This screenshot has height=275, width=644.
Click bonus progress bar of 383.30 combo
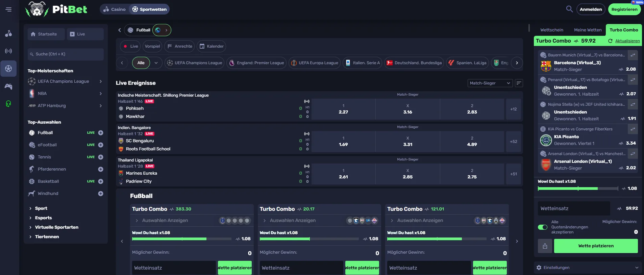182,239
